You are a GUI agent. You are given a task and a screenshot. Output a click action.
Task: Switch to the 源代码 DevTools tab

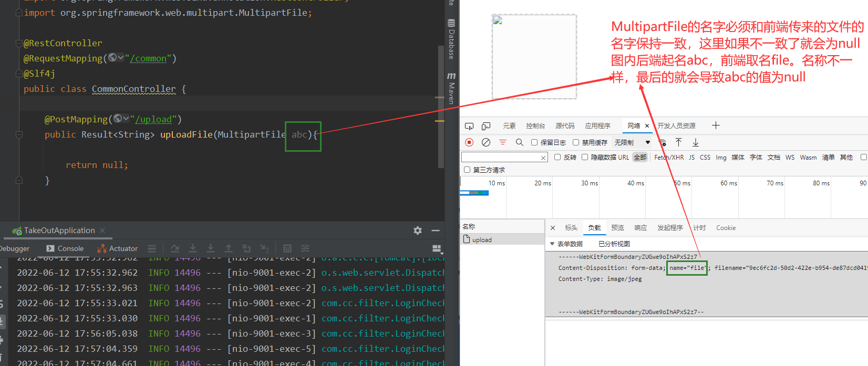[x=565, y=126]
